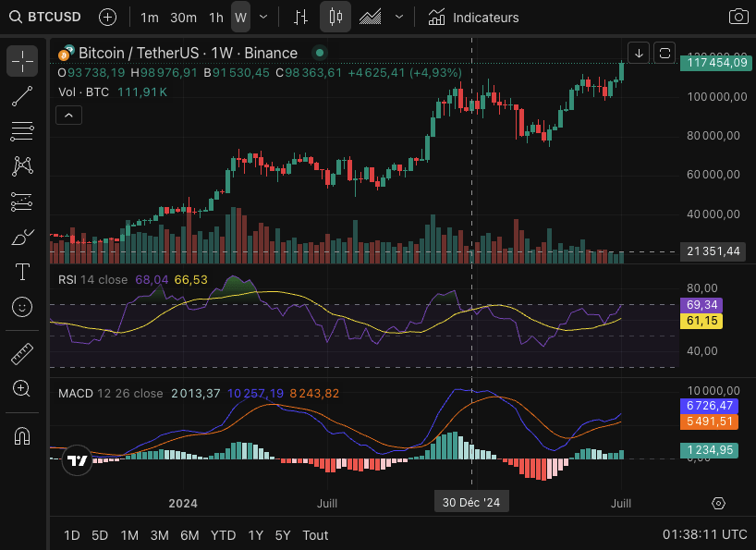
Task: Select the candlestick chart style icon
Action: click(x=335, y=17)
